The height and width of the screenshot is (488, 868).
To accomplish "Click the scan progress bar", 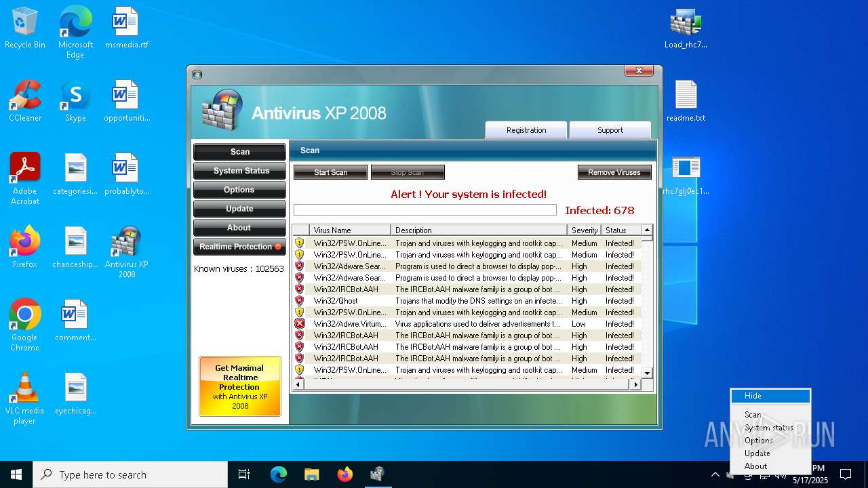I will click(425, 210).
